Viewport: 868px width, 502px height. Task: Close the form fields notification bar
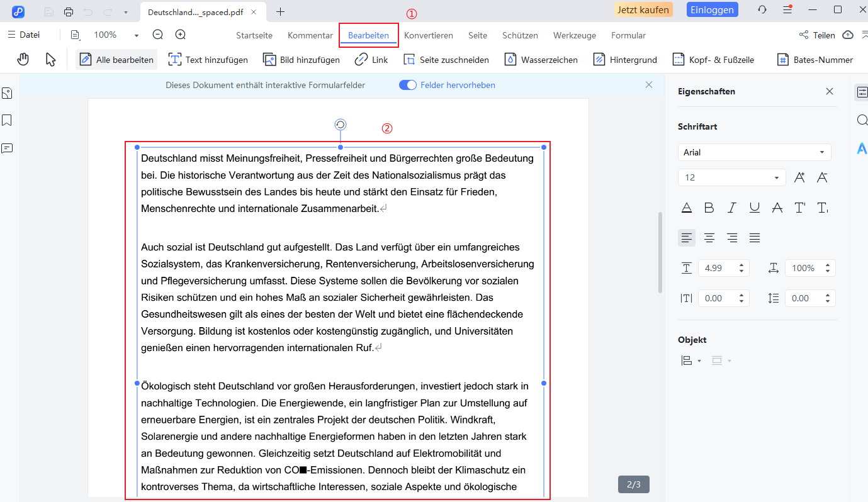point(649,85)
